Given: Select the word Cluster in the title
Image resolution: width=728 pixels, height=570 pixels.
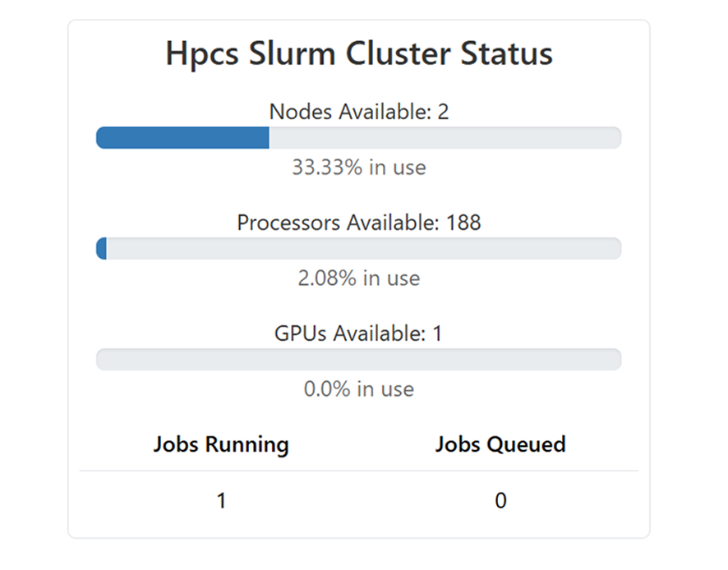Looking at the screenshot, I should pyautogui.click(x=398, y=53).
